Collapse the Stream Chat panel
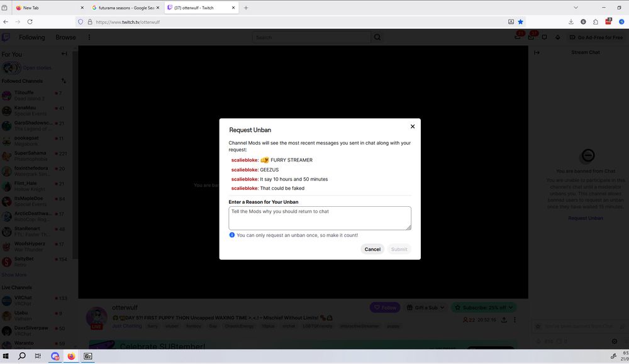 (537, 53)
